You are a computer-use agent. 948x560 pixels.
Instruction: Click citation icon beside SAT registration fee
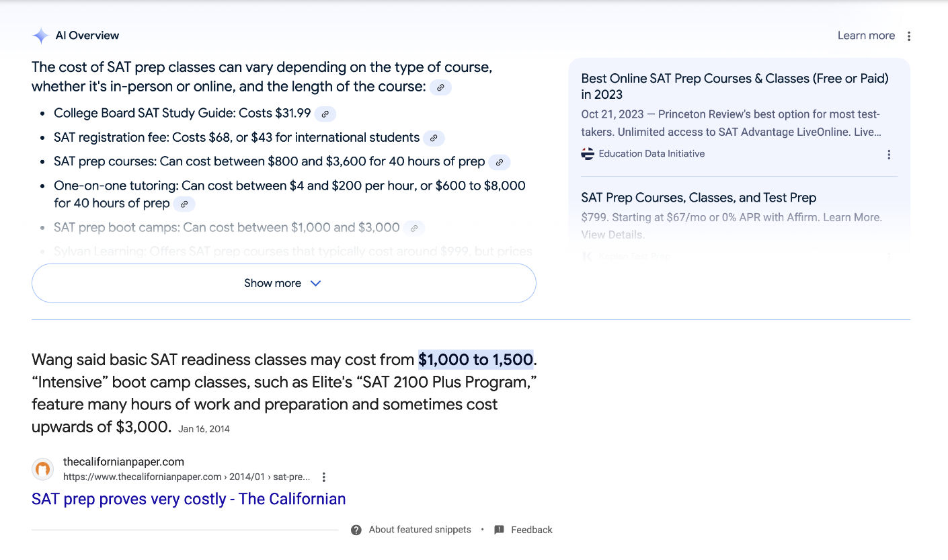(x=434, y=138)
